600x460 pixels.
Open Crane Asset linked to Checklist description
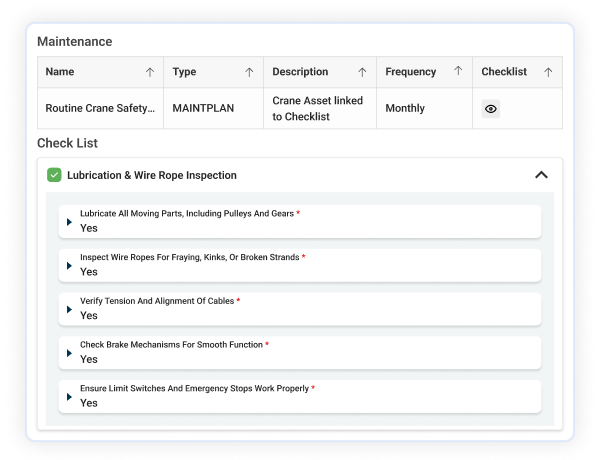pos(318,108)
